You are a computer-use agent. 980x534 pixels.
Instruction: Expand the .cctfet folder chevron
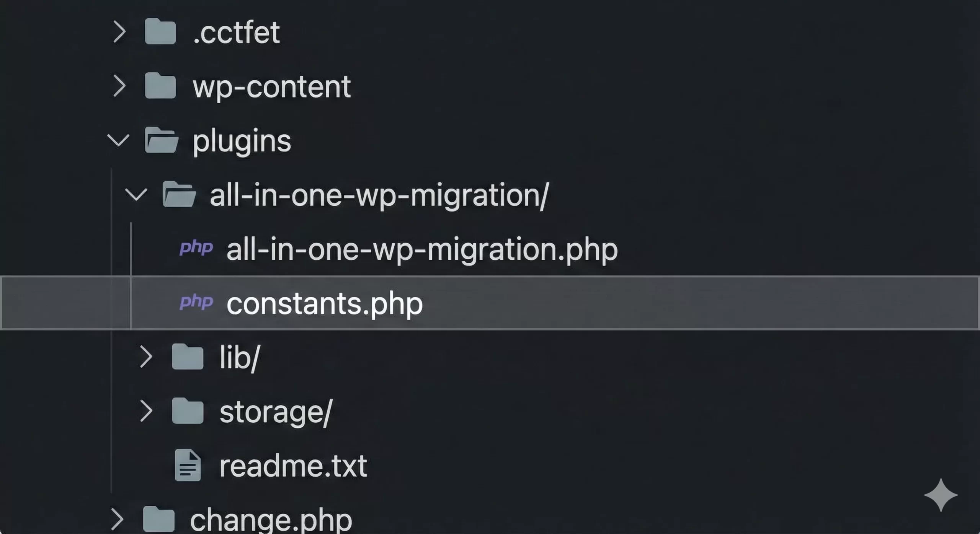[119, 32]
